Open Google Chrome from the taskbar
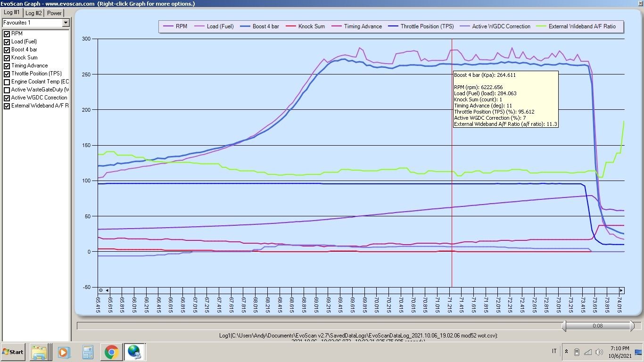This screenshot has height=362, width=644. (111, 352)
